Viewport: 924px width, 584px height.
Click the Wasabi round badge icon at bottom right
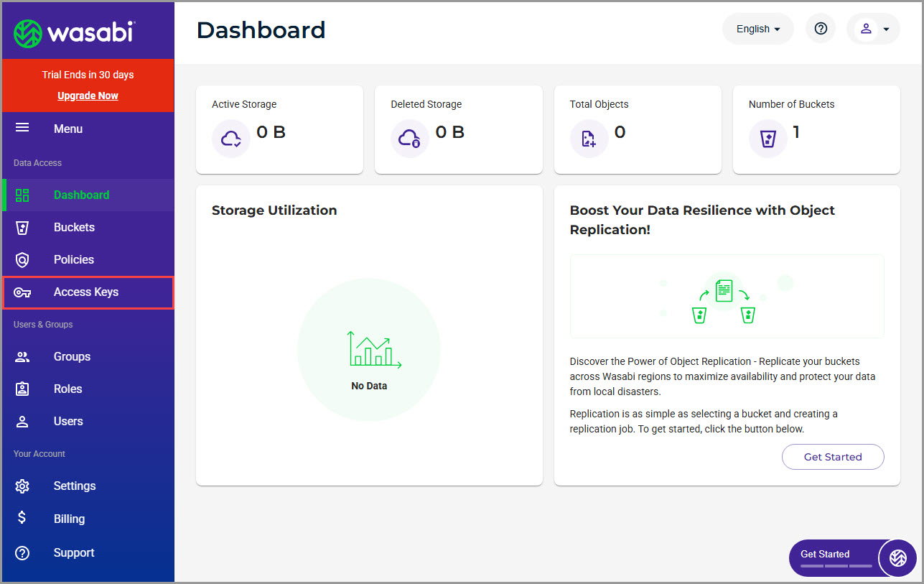898,558
